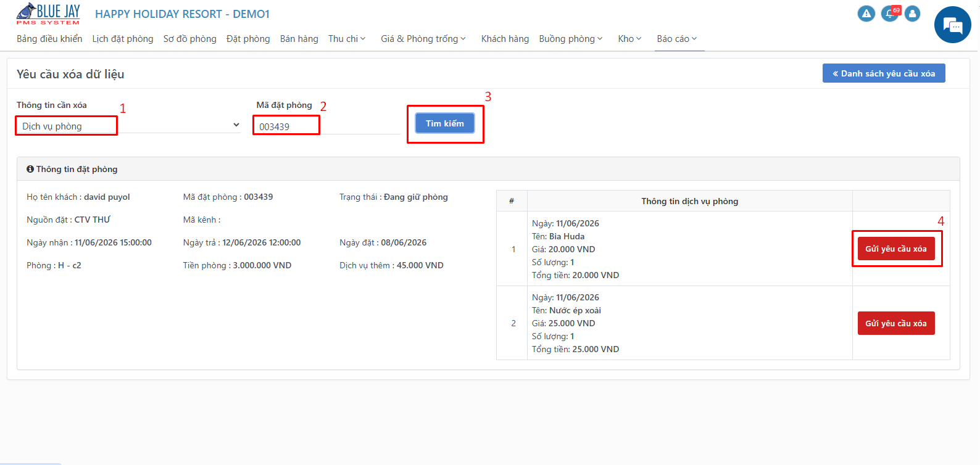Click the info icon beside Thông tin đặt phòng
The width and height of the screenshot is (980, 465).
point(30,169)
